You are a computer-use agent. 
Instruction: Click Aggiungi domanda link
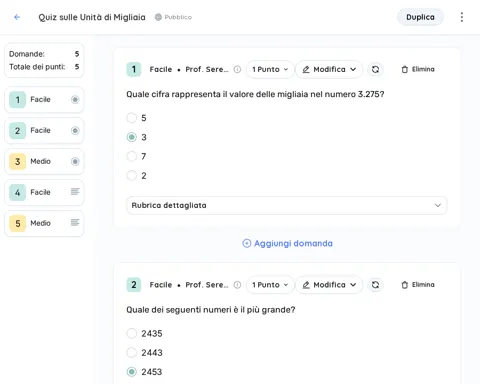tap(287, 243)
